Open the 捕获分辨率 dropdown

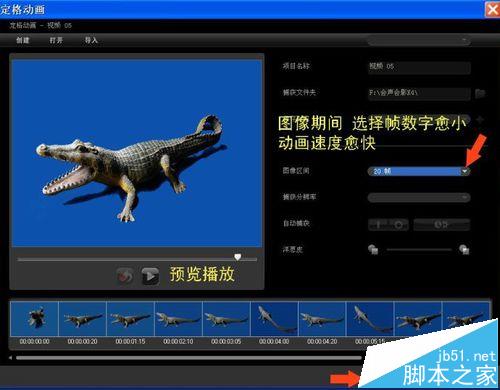point(419,197)
